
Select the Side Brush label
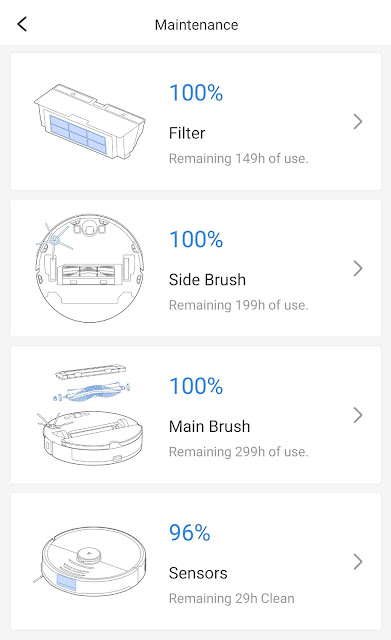[x=207, y=280]
